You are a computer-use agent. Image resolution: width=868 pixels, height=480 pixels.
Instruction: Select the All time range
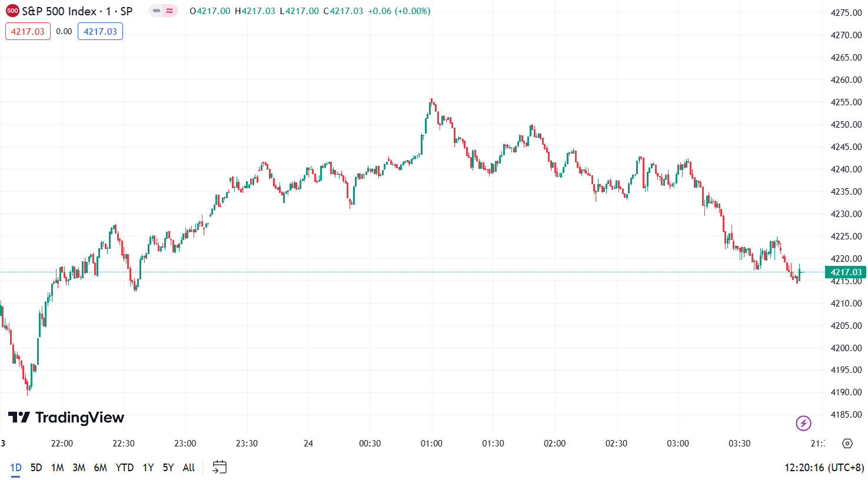click(189, 468)
